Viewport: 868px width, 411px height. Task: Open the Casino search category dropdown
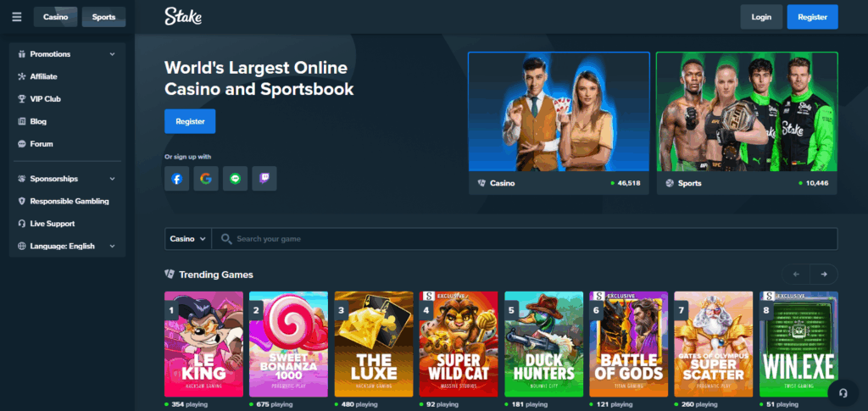pos(188,239)
